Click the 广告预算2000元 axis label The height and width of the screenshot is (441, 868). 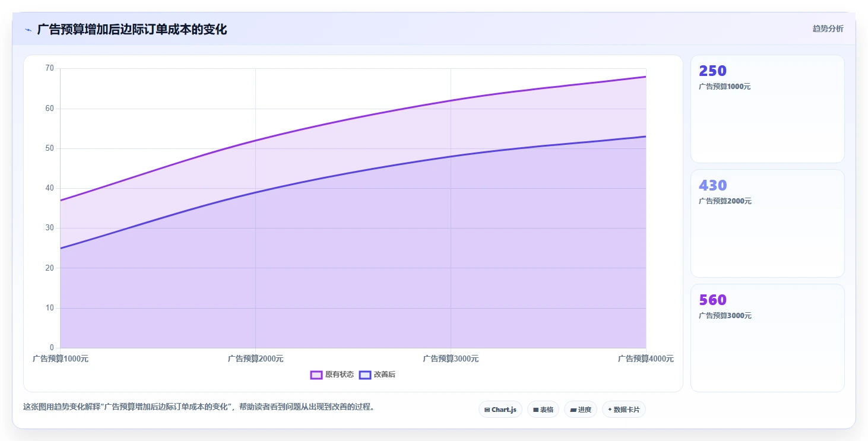[256, 358]
